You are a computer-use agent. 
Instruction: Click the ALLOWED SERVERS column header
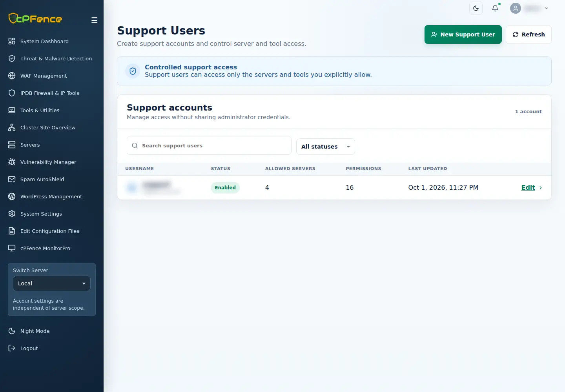click(290, 169)
